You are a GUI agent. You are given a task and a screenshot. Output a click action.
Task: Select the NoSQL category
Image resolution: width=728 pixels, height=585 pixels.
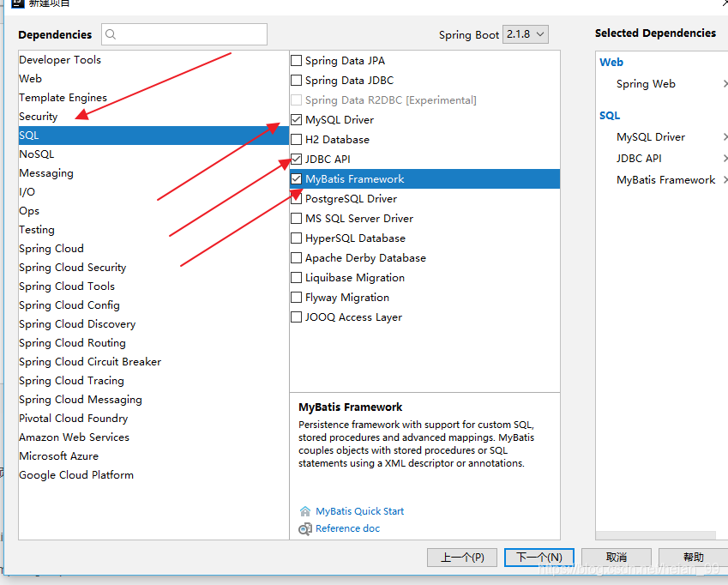coord(37,154)
